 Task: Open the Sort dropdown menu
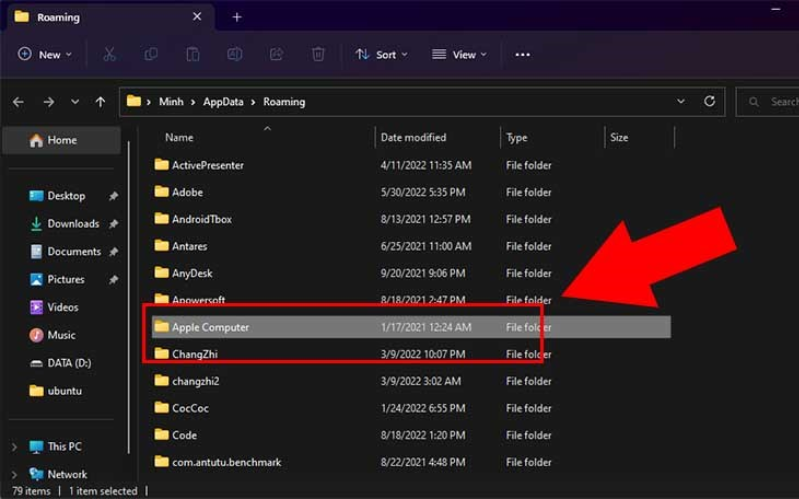point(381,54)
